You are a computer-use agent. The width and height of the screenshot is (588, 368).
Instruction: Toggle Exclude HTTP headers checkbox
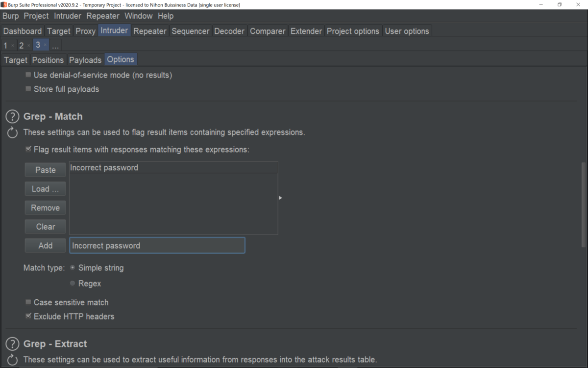[x=28, y=316]
